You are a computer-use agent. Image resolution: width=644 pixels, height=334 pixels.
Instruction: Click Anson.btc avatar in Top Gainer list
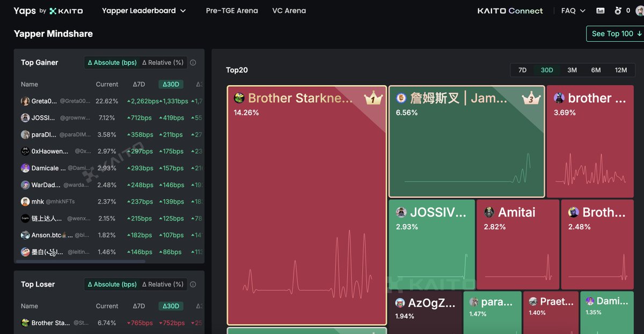coord(25,235)
